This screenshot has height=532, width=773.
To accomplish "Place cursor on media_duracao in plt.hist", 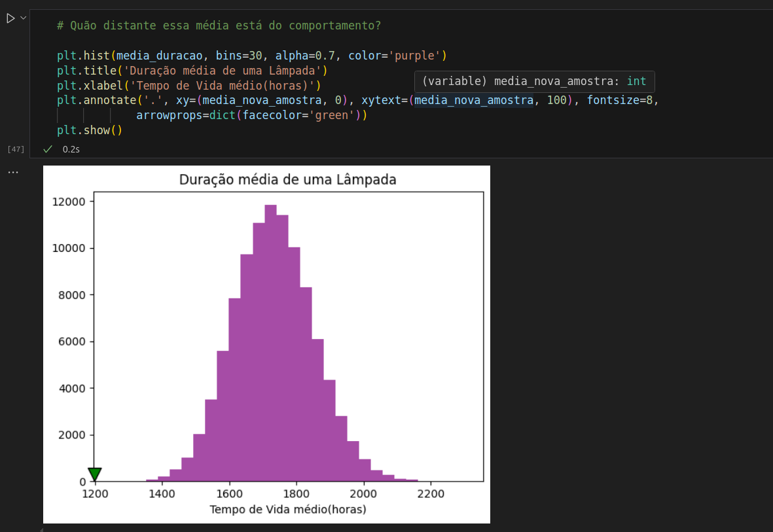I will pos(159,56).
